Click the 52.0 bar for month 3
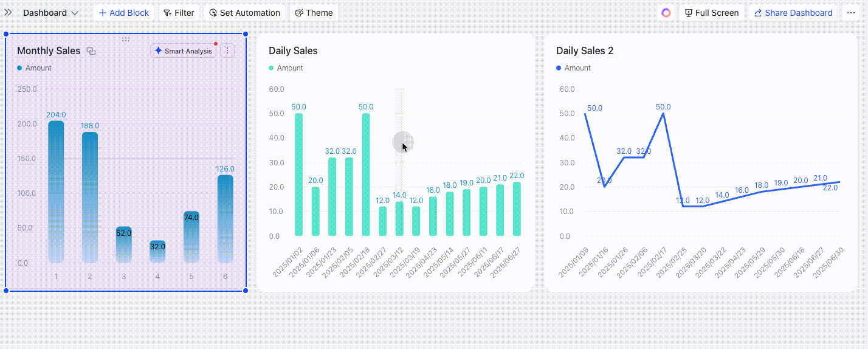This screenshot has width=868, height=349. click(124, 244)
